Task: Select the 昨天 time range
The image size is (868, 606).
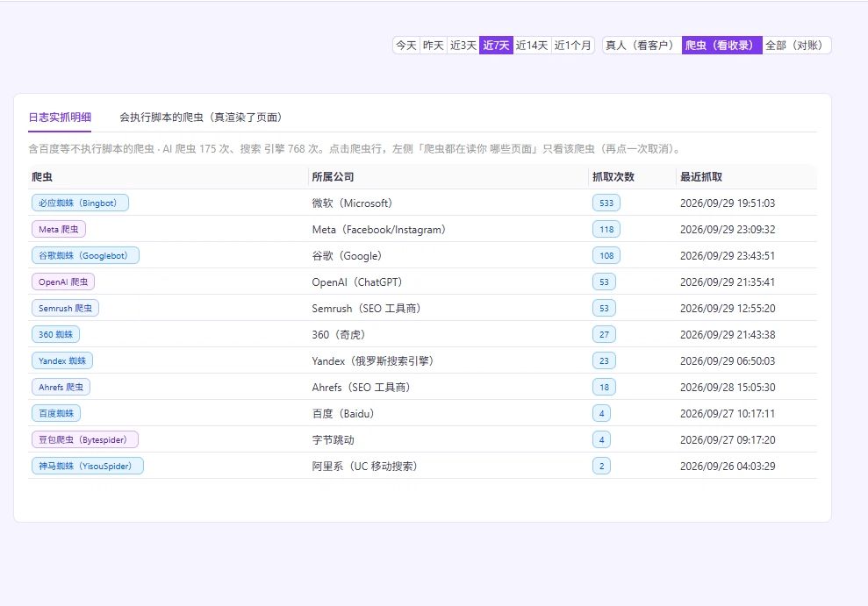Action: point(433,46)
